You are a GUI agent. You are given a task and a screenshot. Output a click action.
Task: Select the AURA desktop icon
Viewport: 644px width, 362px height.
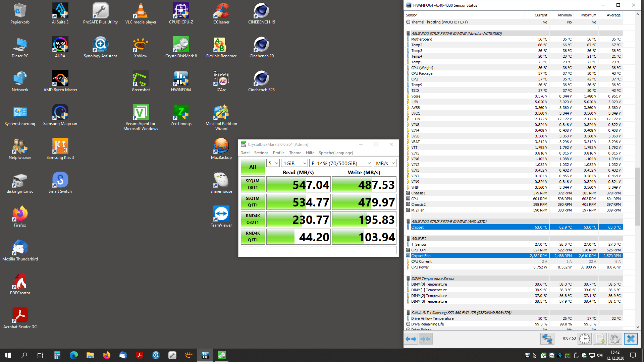pyautogui.click(x=60, y=48)
